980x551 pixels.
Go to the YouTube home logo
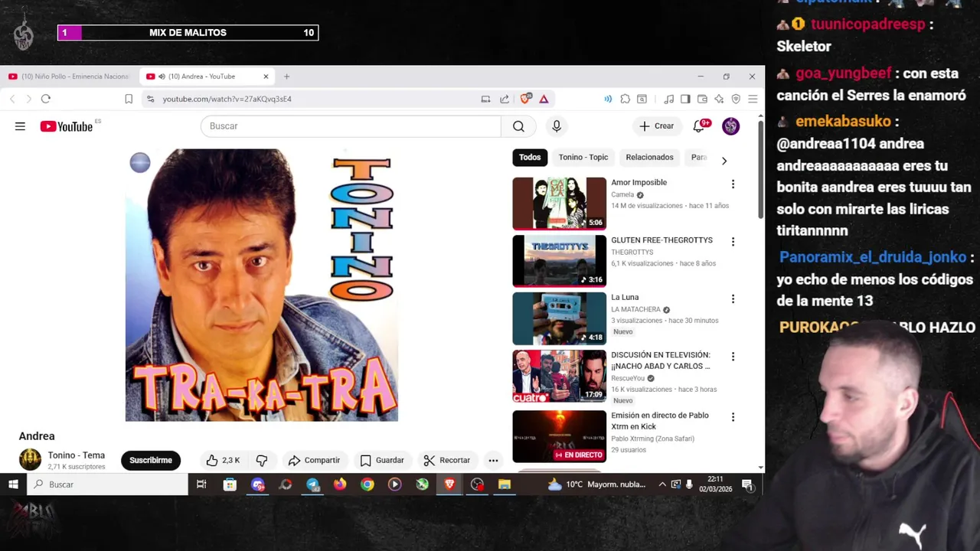tap(67, 126)
